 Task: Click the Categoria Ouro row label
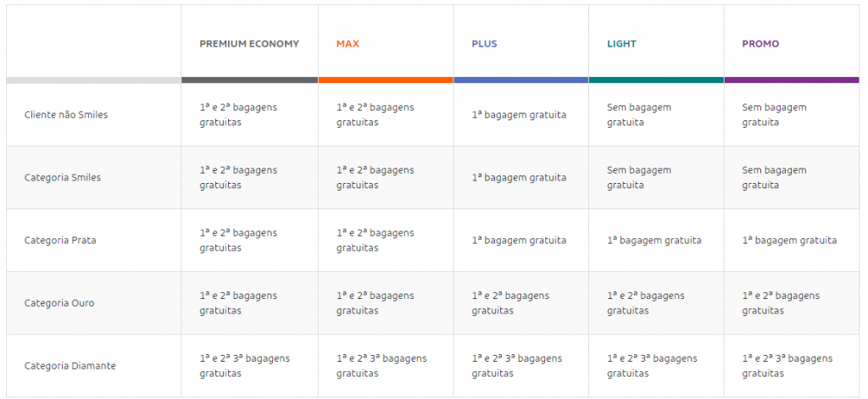(x=59, y=303)
